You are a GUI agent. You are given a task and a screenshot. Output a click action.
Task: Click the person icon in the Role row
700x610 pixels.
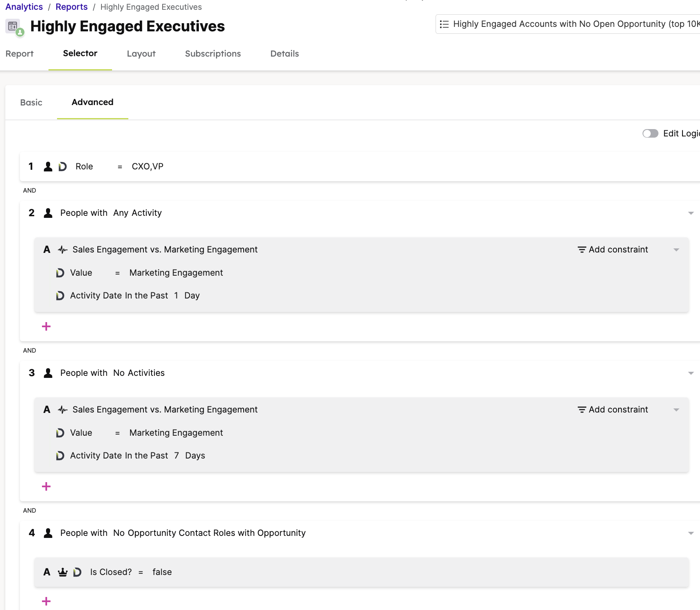tap(48, 167)
